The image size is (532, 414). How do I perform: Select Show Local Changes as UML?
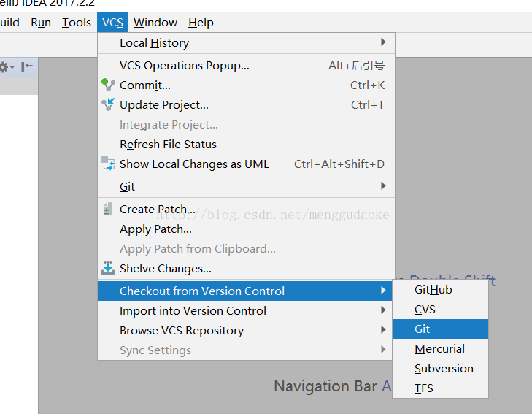[x=247, y=164]
